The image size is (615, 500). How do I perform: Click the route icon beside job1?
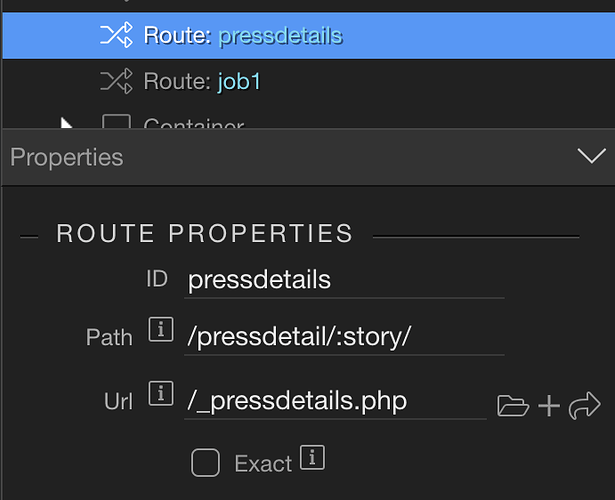coord(116,81)
